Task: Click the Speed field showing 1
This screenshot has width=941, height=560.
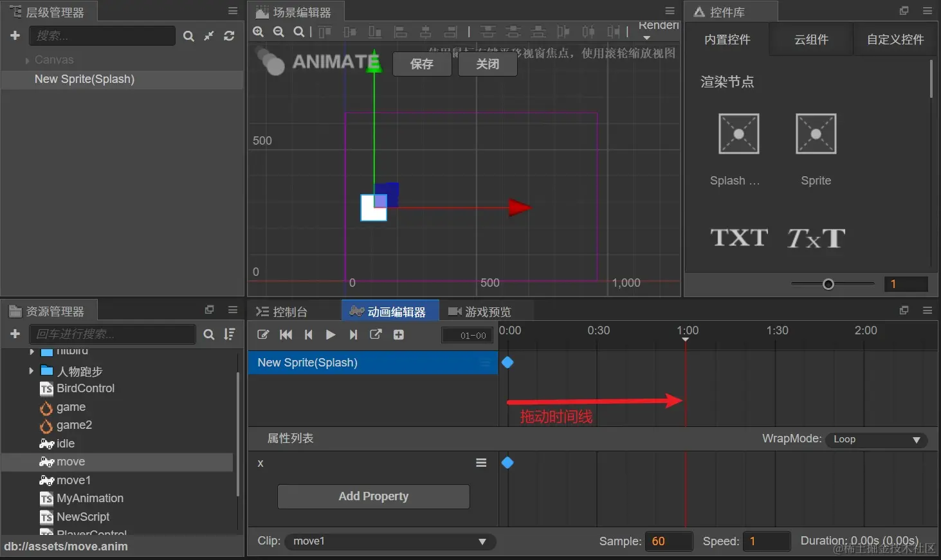Action: tap(766, 541)
